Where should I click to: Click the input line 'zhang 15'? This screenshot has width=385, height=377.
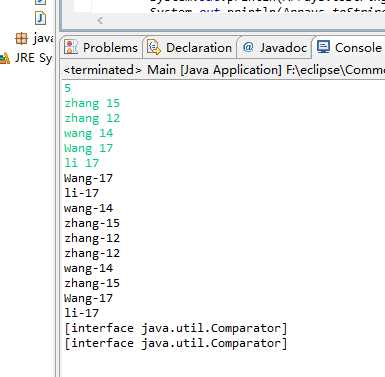(x=92, y=104)
